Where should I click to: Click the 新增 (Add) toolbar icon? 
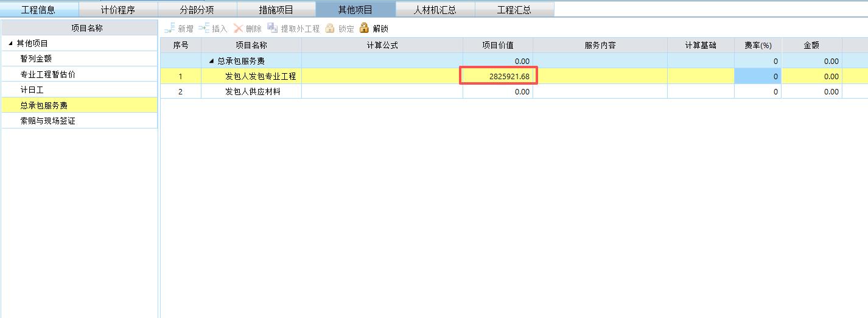tap(170, 29)
